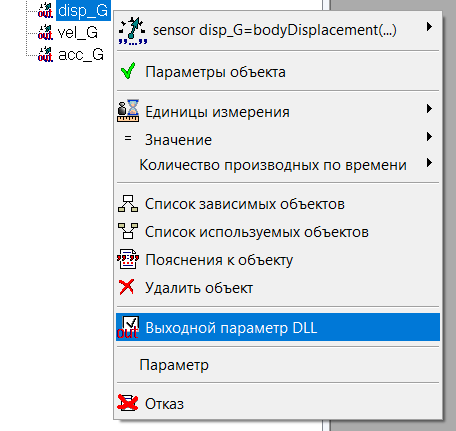Select acc_G in the tree
Screen dimensions: 456x431
81,55
